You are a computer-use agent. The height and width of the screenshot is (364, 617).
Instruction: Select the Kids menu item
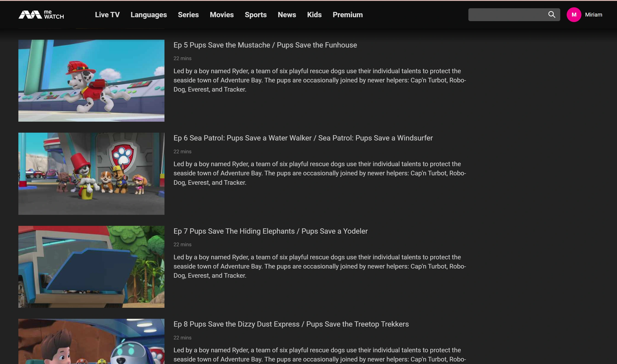(314, 15)
